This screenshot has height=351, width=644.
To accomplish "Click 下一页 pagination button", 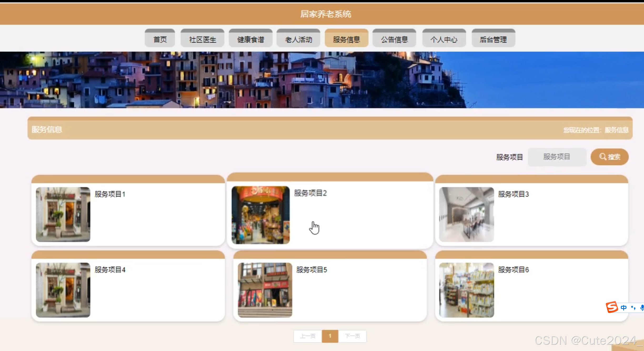I will coord(352,336).
